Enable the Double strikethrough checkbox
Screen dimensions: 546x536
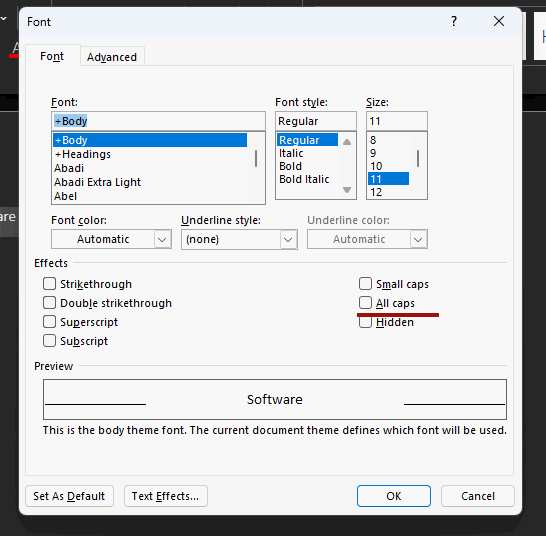[49, 303]
